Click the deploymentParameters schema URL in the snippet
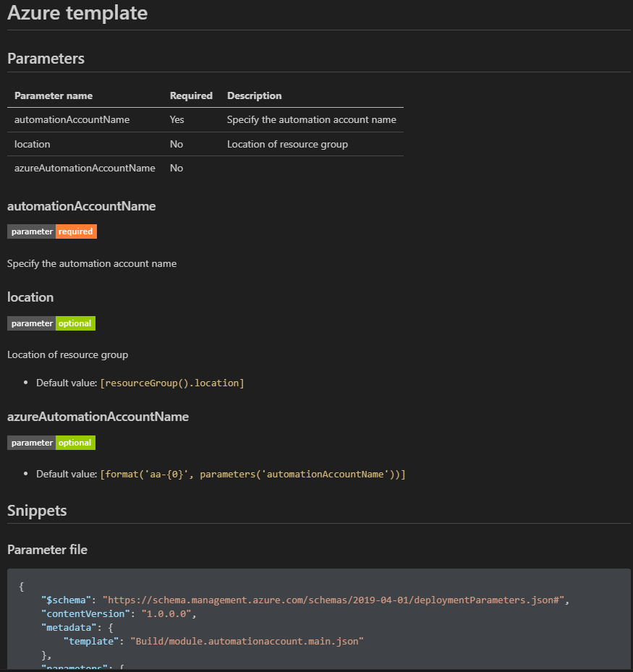 (334, 600)
